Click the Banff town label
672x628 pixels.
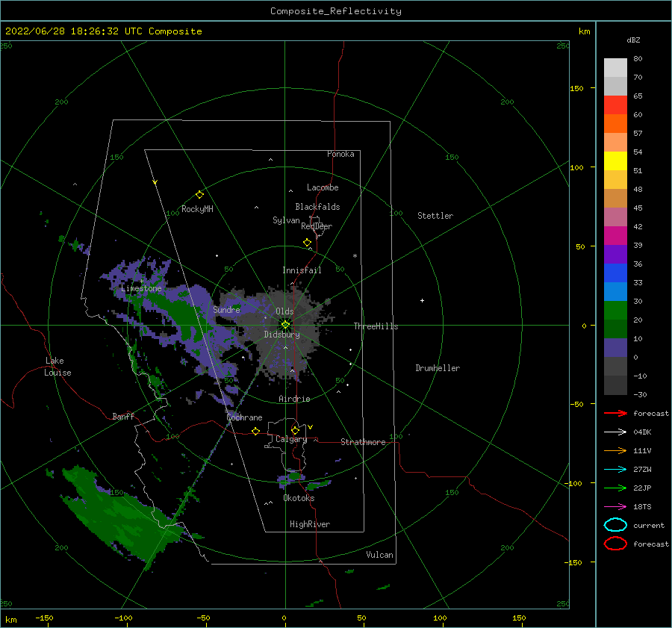pyautogui.click(x=123, y=416)
